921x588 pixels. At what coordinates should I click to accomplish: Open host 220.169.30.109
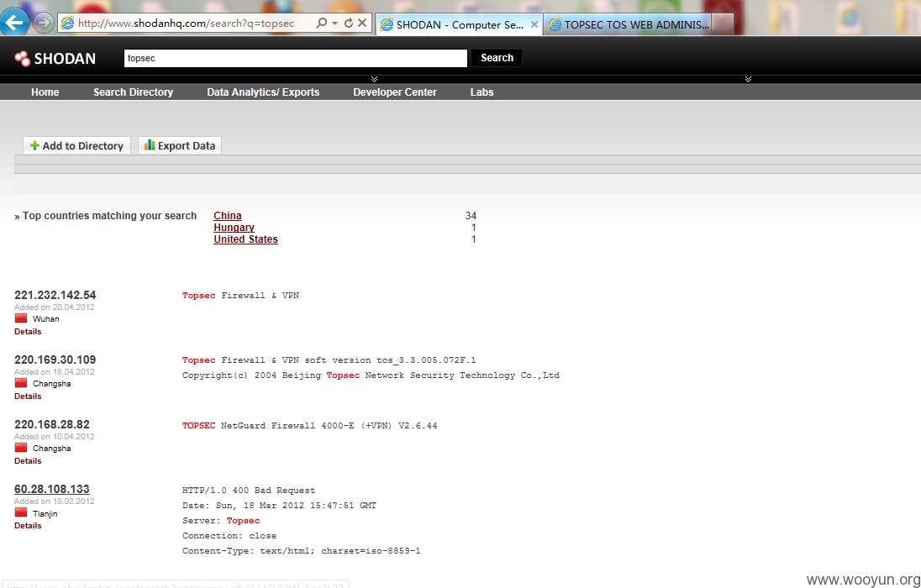coord(55,360)
